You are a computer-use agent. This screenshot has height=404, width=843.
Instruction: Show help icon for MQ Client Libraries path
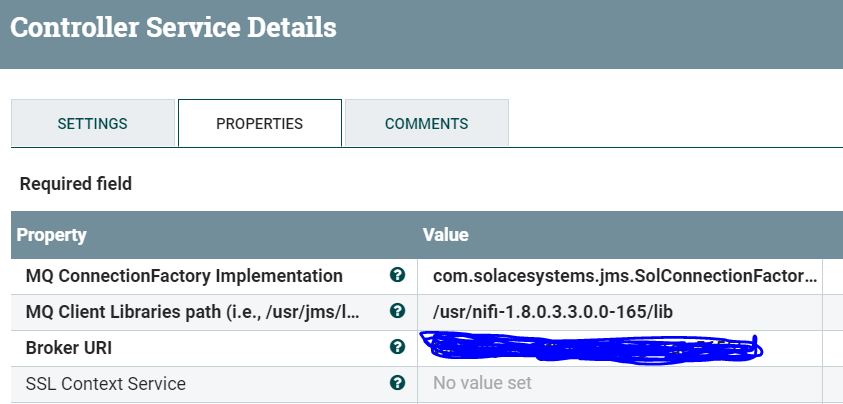(x=397, y=311)
